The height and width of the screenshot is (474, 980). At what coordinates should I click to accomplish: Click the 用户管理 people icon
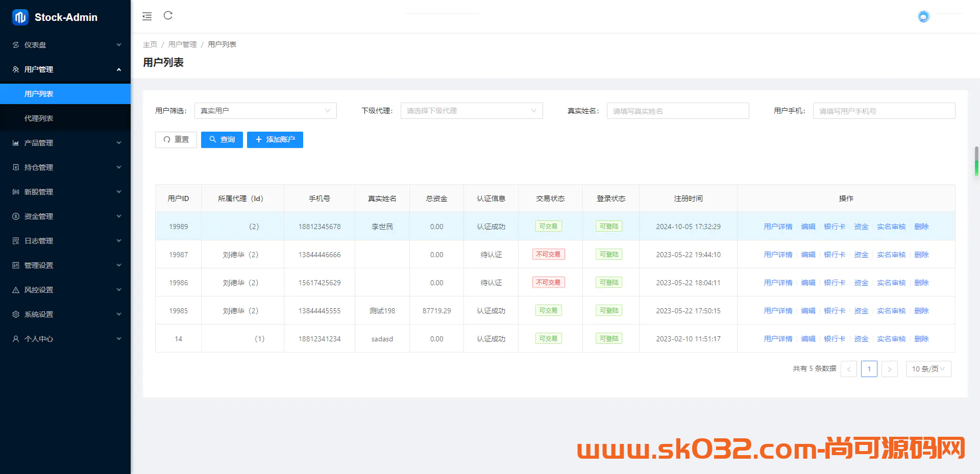(16, 69)
